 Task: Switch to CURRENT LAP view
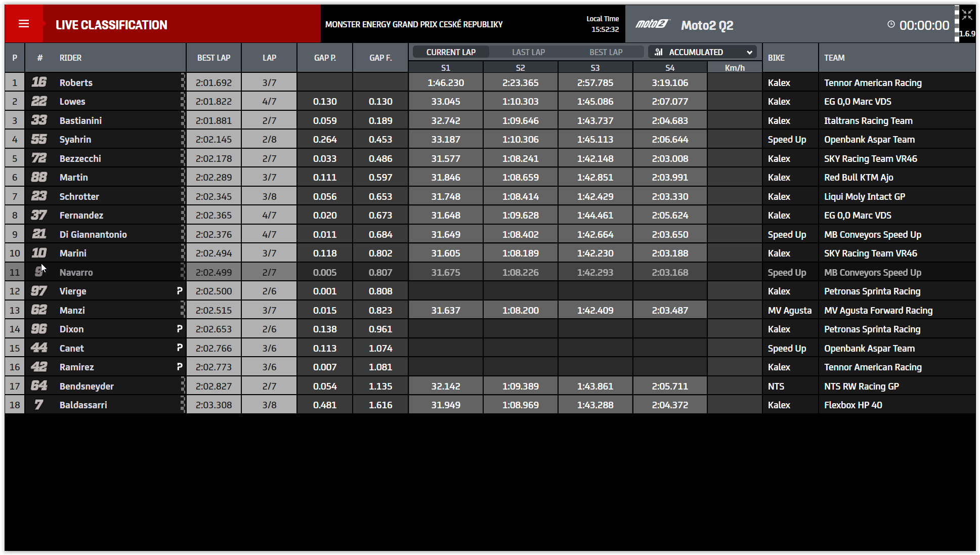[451, 52]
